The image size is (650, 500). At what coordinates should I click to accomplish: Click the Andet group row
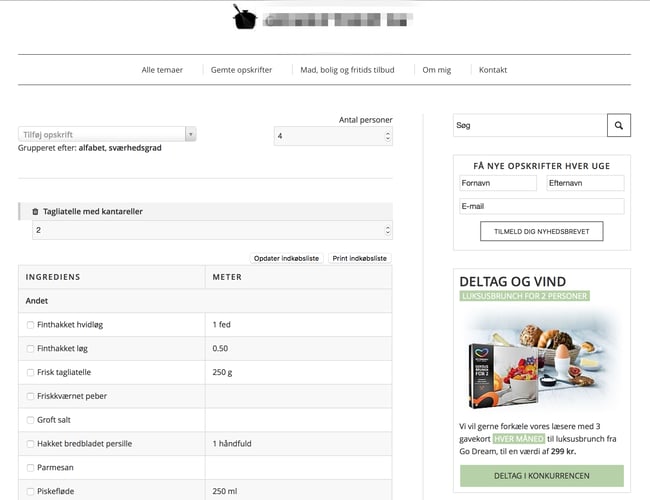click(205, 301)
